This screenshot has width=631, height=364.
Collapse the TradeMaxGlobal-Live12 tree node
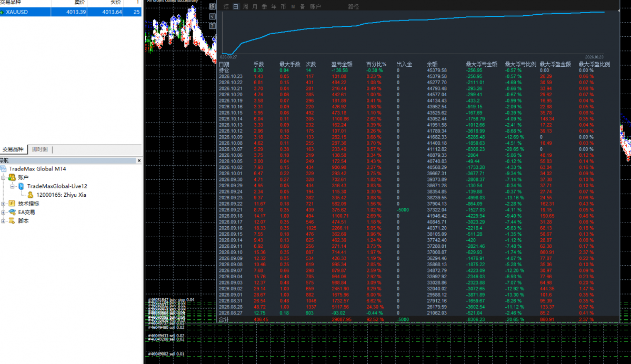[13, 186]
